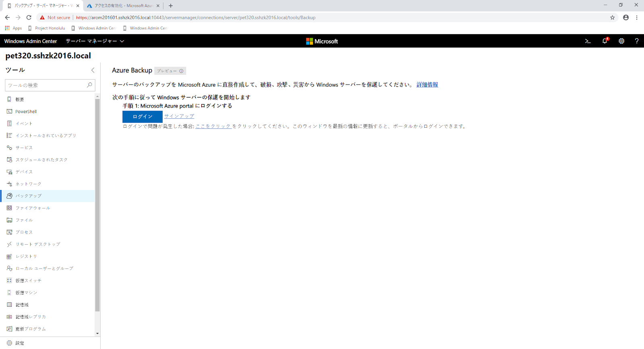Click Windows Admin Center title

tap(31, 41)
